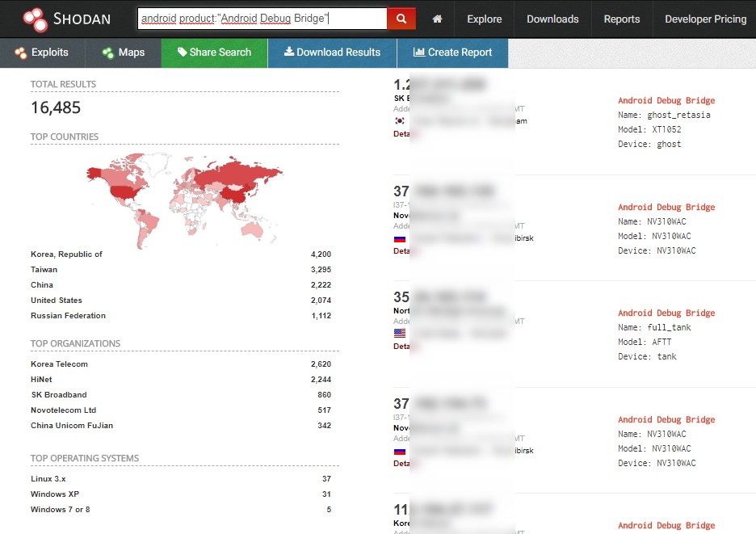Click the Share Search button
The image size is (756, 534).
point(214,53)
